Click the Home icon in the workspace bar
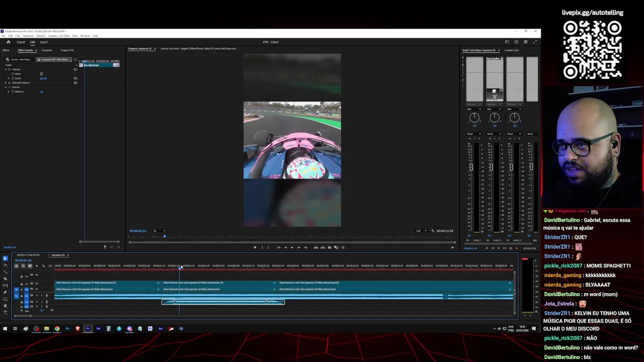This screenshot has height=362, width=644. pos(8,42)
